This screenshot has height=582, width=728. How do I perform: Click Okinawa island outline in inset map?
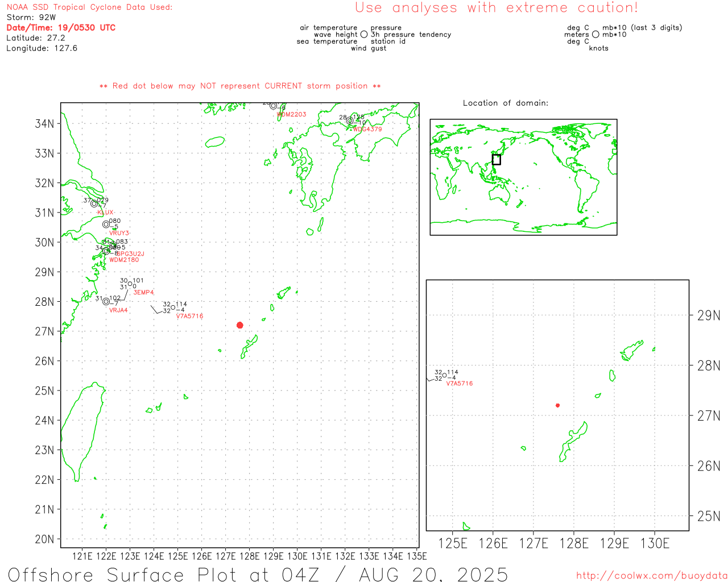pyautogui.click(x=573, y=442)
